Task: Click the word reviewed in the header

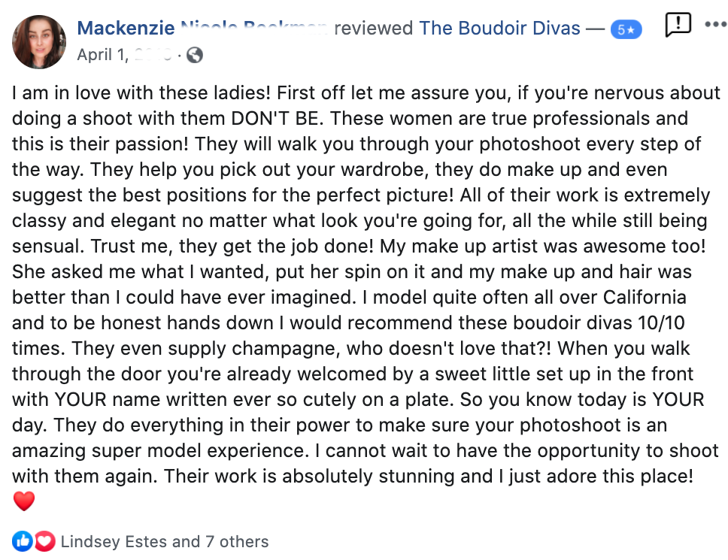Action: click(373, 29)
